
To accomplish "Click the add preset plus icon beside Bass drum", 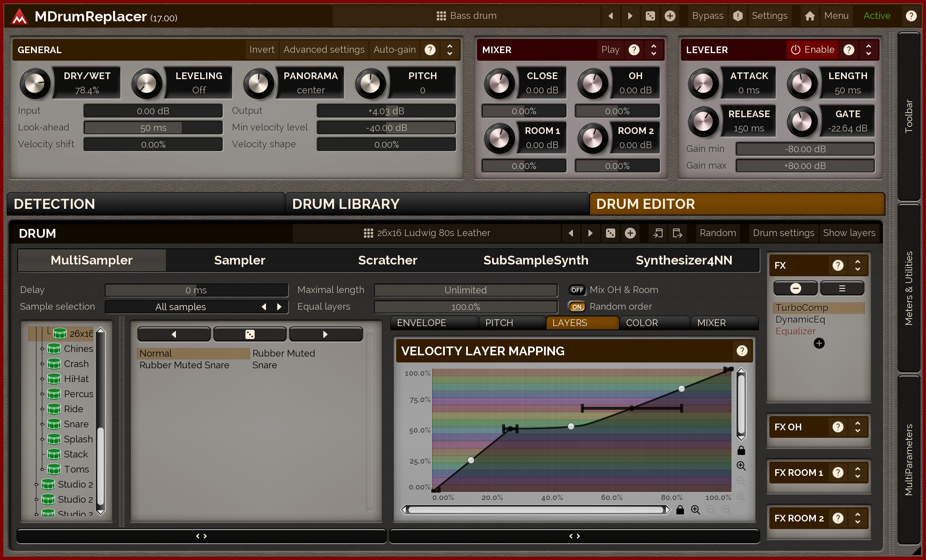I will click(670, 16).
